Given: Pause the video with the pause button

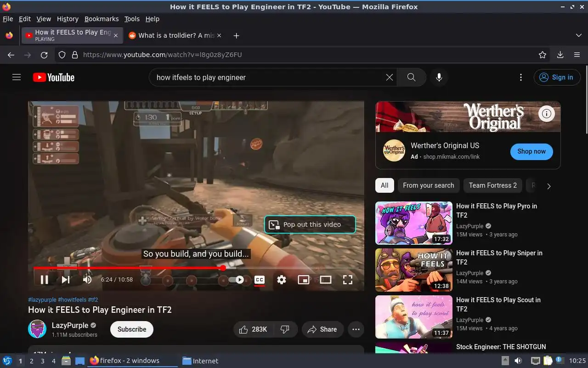Looking at the screenshot, I should tap(45, 279).
